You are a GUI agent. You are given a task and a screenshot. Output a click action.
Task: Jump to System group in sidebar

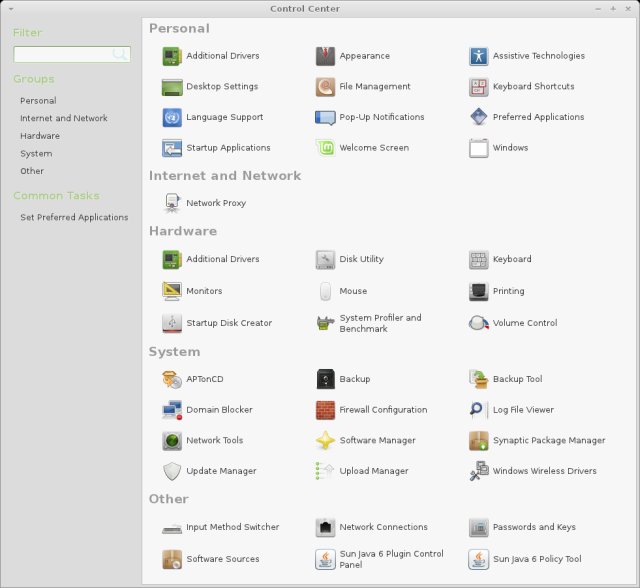pyautogui.click(x=36, y=153)
